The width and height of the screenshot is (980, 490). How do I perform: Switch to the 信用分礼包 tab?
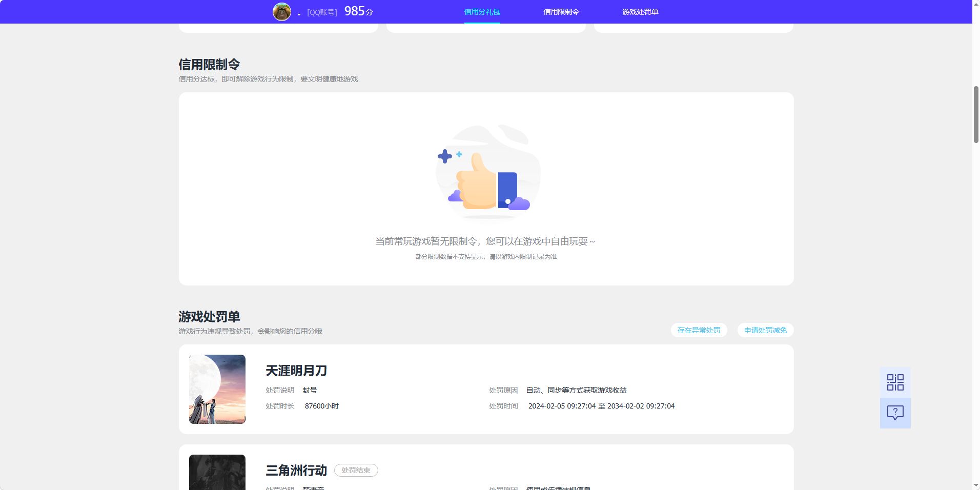[482, 12]
